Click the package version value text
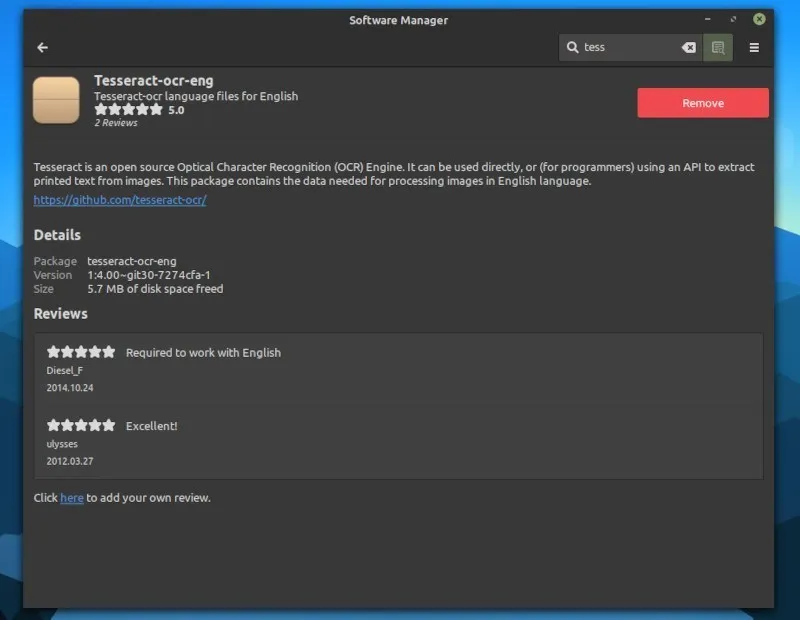Viewport: 800px width, 620px height. [x=148, y=275]
